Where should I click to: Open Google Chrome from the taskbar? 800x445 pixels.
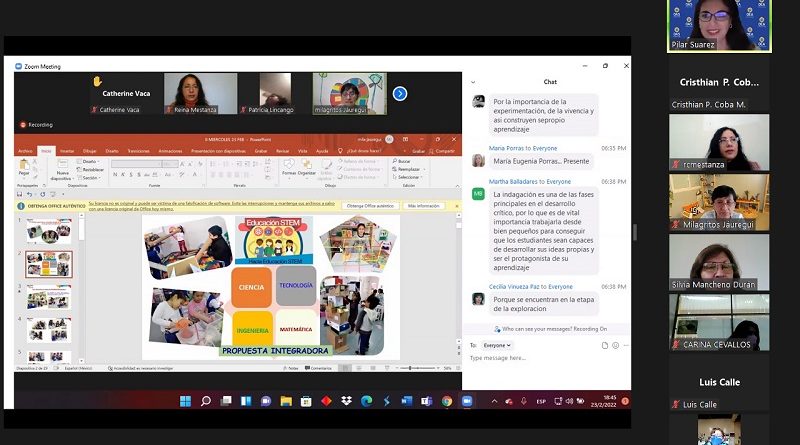(x=447, y=401)
